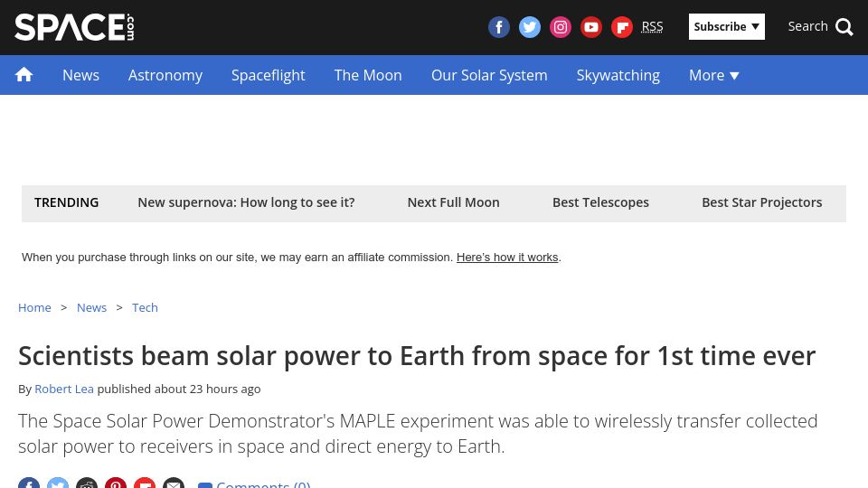The width and height of the screenshot is (868, 488).
Task: Open the Twitter header icon
Action: [530, 27]
